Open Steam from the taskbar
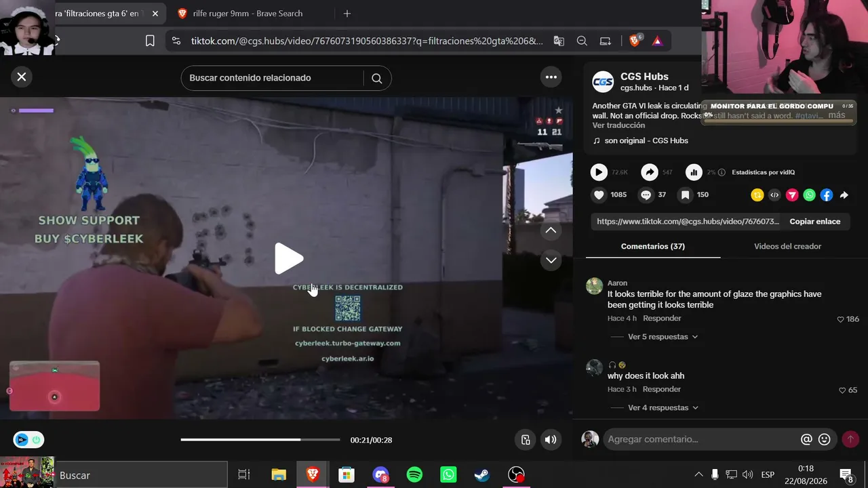This screenshot has width=868, height=488. 482,475
